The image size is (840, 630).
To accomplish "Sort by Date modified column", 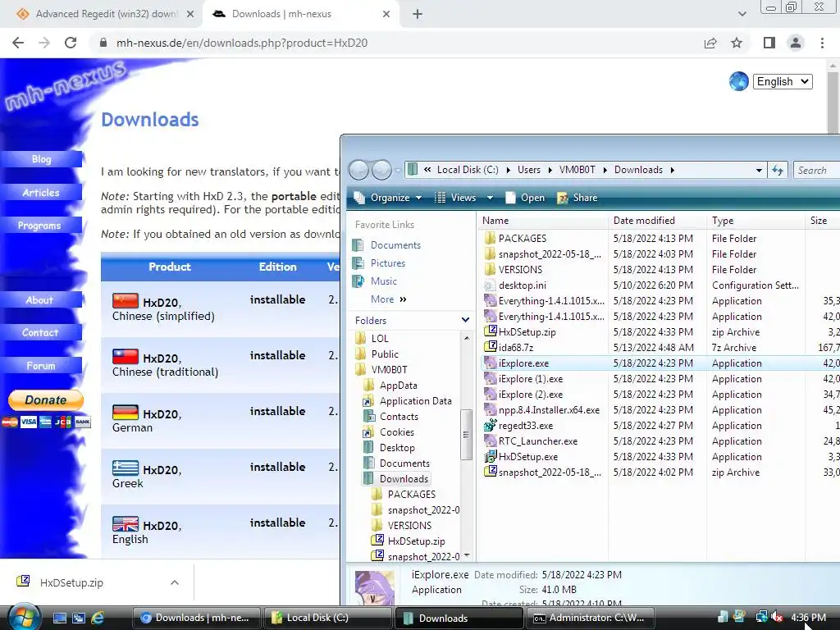I will (x=657, y=220).
